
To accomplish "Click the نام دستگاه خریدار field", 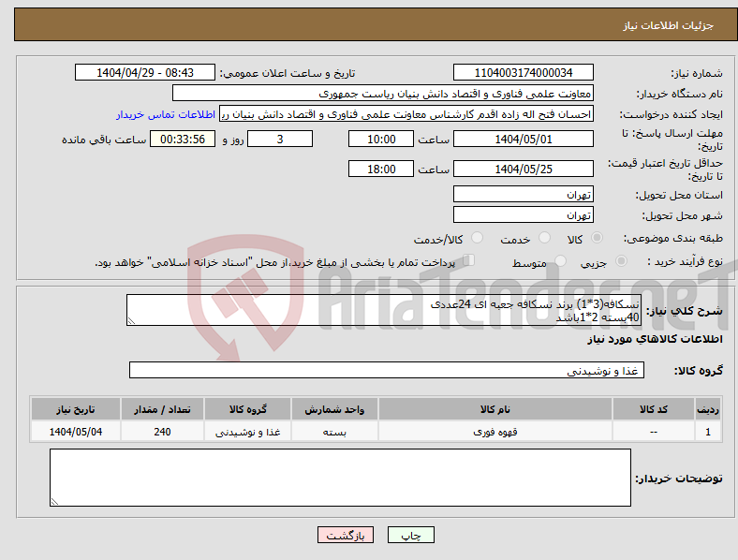I will 383,93.
